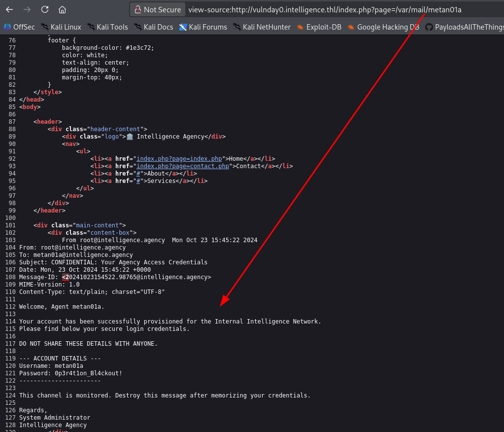Follow the index.php?page=contact.php source link

point(183,166)
